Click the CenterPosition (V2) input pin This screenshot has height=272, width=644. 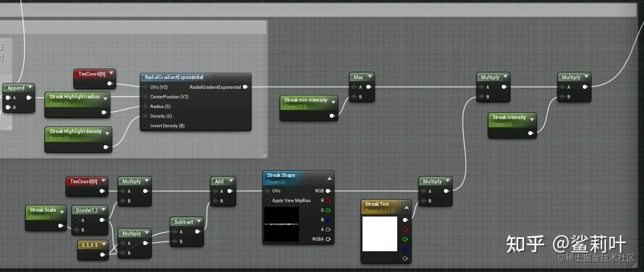(146, 97)
